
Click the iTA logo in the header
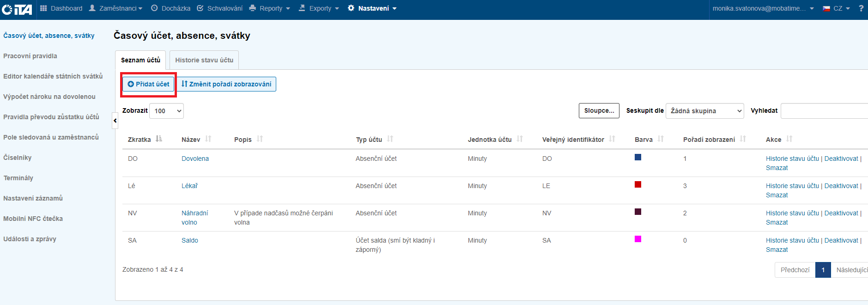(17, 9)
